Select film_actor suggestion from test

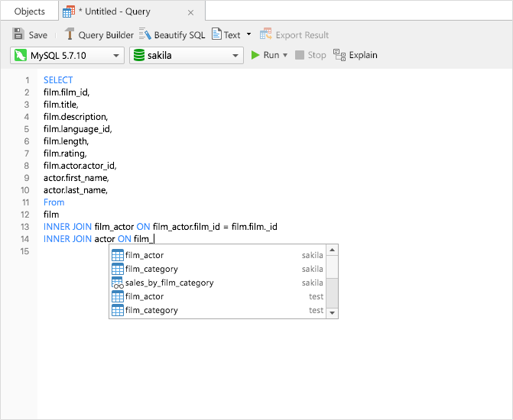218,296
